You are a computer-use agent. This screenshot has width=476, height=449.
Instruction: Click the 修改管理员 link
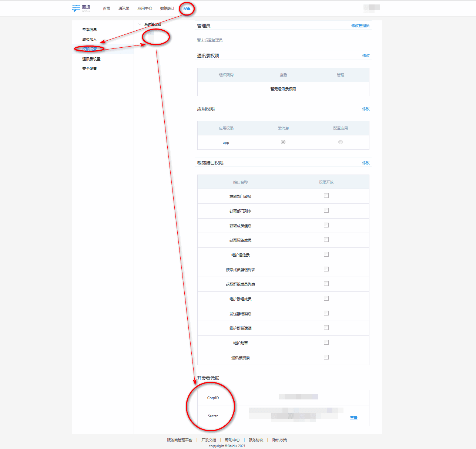360,26
